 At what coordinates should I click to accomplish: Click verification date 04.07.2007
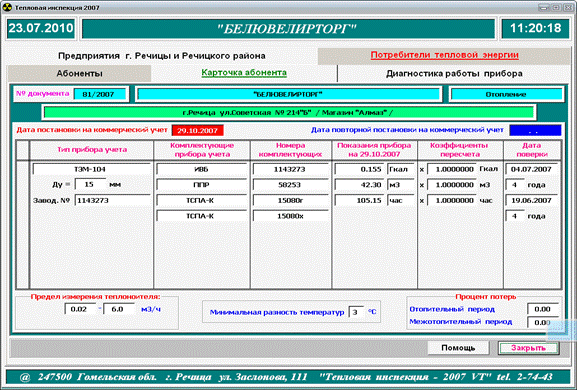(x=532, y=169)
